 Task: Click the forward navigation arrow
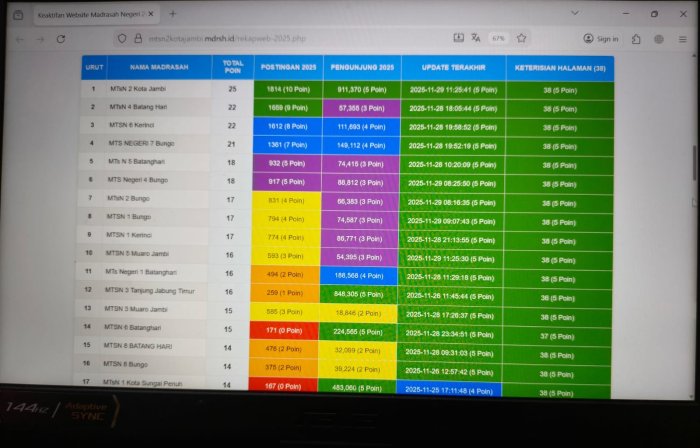click(x=39, y=39)
